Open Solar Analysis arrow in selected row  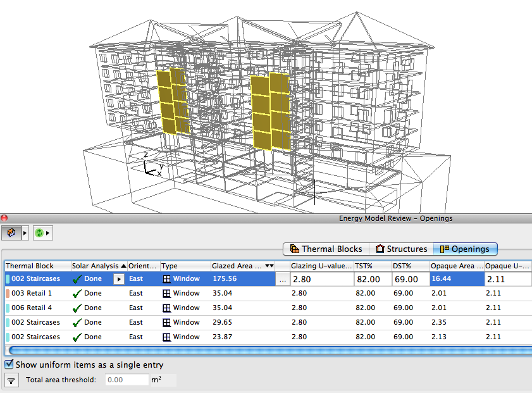(119, 279)
